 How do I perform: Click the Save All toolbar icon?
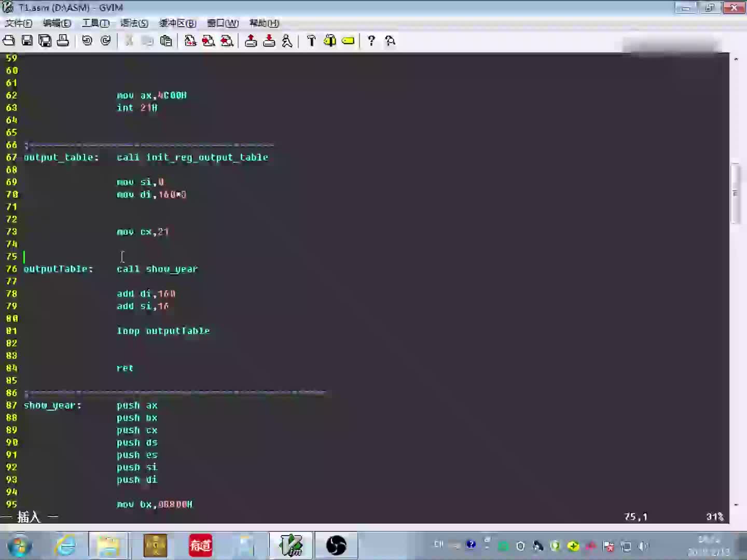tap(45, 40)
